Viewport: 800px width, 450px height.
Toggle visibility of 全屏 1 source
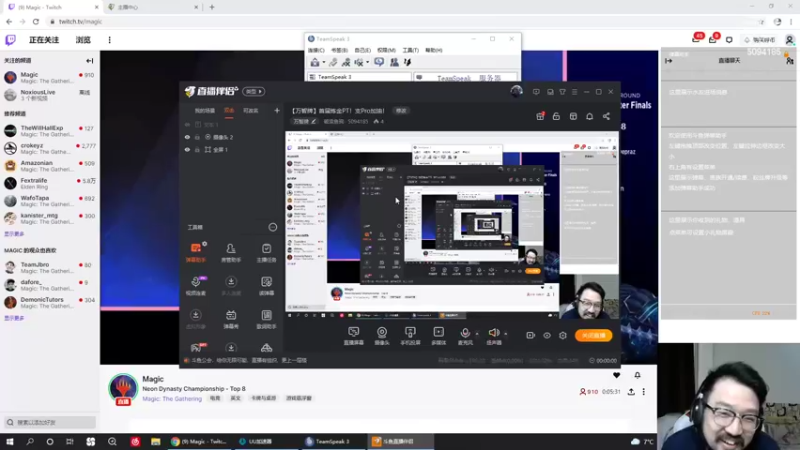tap(187, 149)
